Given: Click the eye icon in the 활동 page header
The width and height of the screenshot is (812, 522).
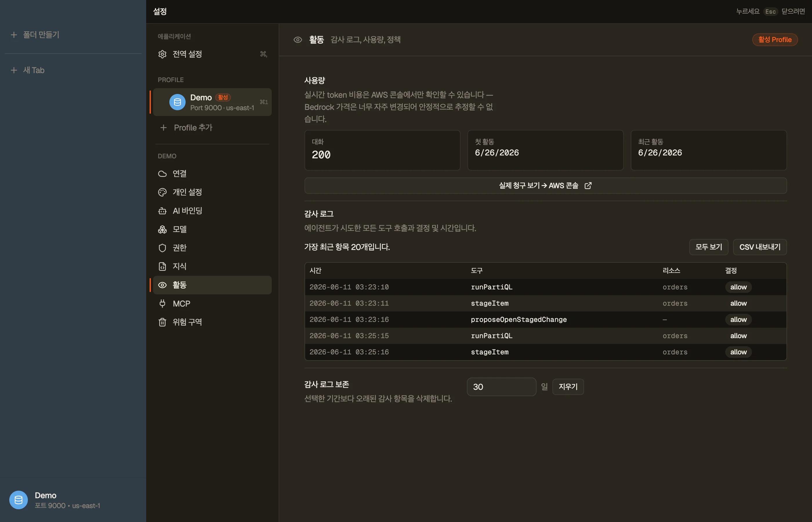Looking at the screenshot, I should [298, 40].
